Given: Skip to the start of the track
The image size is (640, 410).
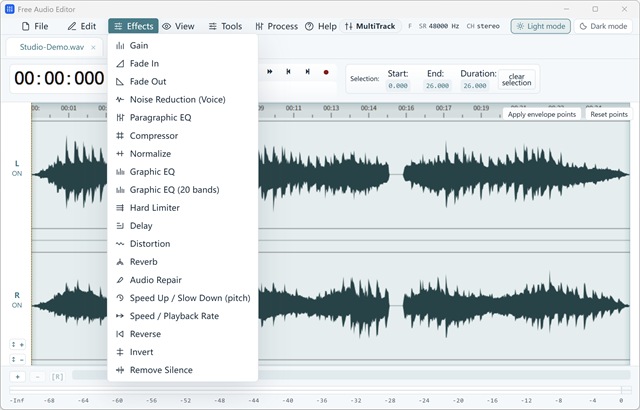Looking at the screenshot, I should [288, 72].
